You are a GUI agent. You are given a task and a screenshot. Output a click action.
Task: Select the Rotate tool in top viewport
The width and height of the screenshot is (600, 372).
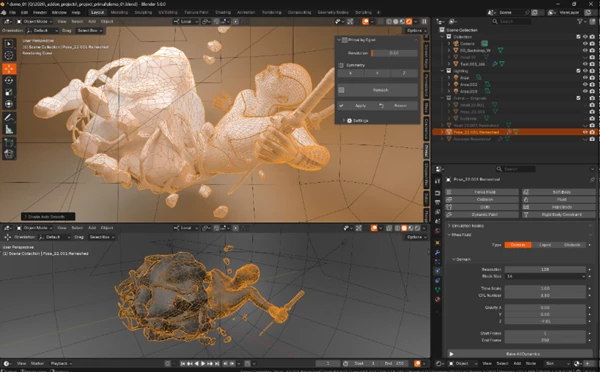pos(9,80)
